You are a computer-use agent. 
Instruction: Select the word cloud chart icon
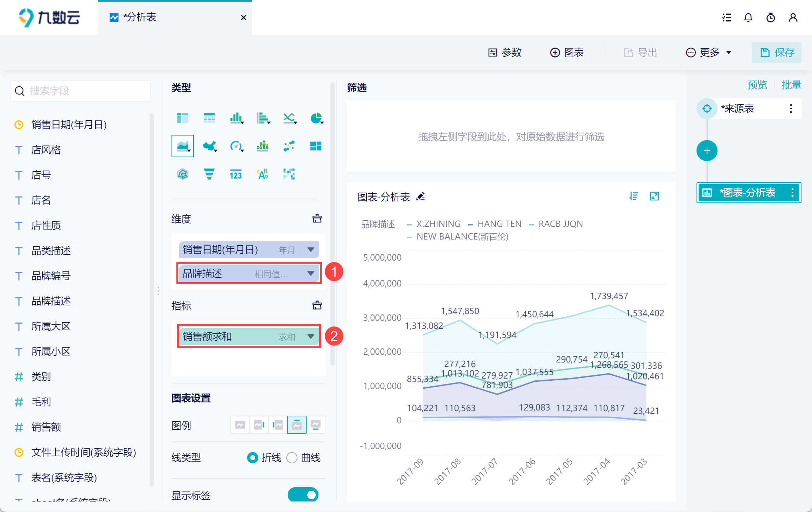(x=262, y=174)
